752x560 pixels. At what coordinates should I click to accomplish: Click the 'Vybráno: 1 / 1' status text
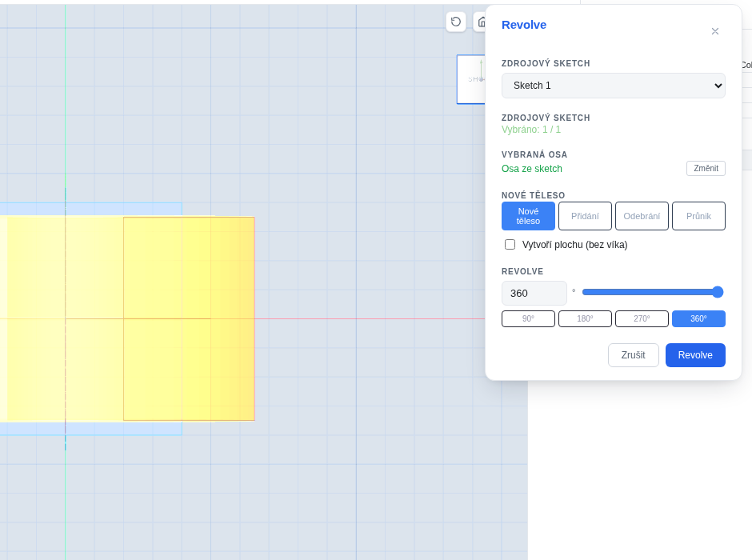pos(531,130)
